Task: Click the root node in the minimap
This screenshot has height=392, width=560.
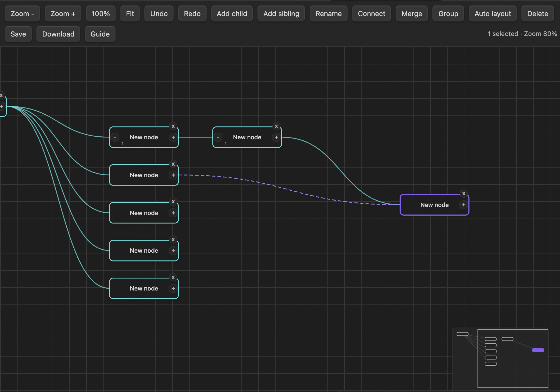Action: click(462, 334)
